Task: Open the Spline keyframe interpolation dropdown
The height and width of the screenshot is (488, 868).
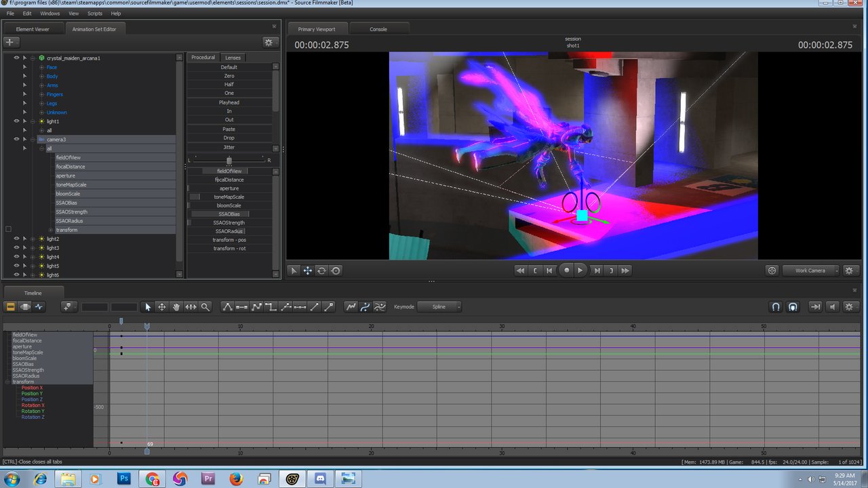Action: (439, 306)
